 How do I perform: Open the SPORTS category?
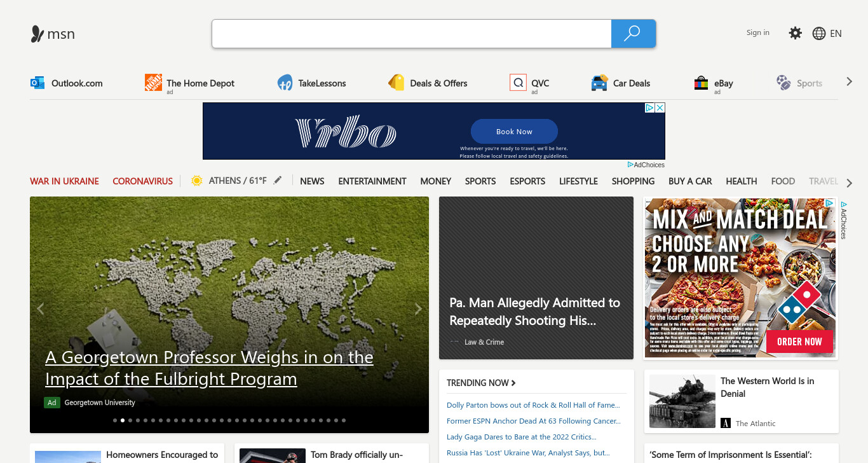pos(480,181)
